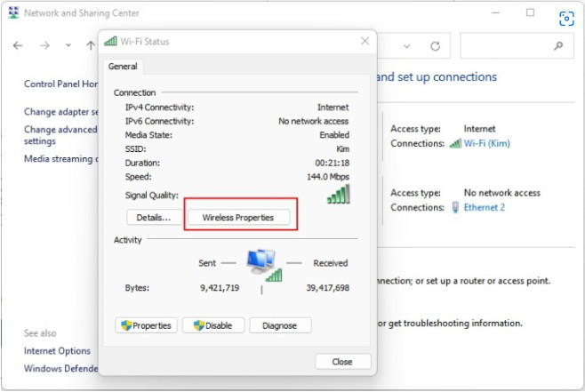Go forward in Network and Sharing Center
Viewport: 585px width, 392px height.
(x=44, y=45)
